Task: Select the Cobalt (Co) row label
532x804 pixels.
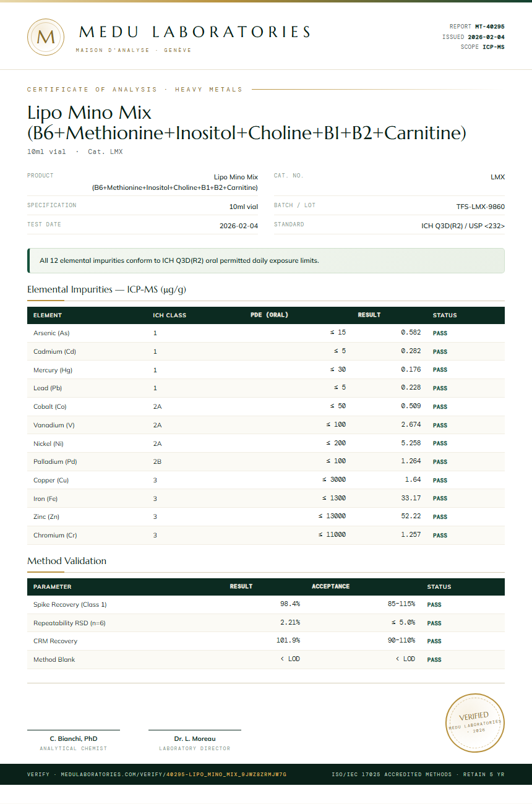Action: [50, 406]
